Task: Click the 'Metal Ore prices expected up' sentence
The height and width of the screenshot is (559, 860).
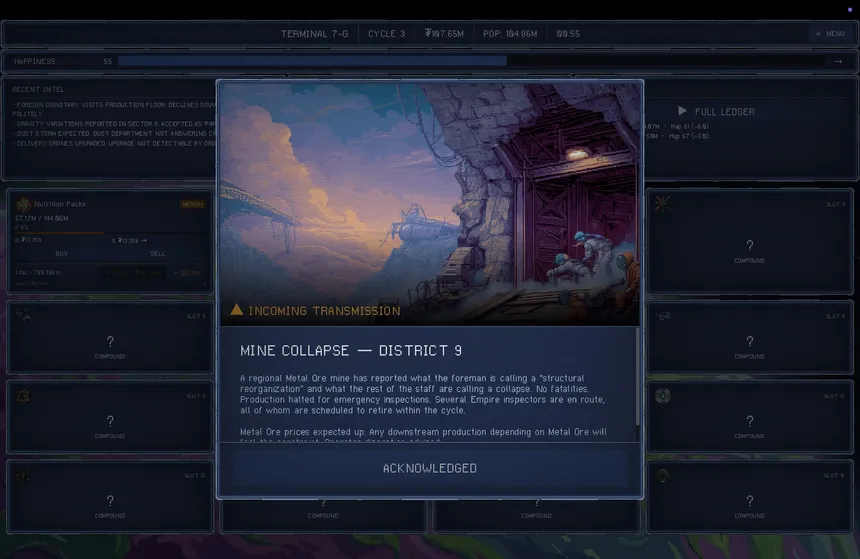Action: (x=303, y=432)
